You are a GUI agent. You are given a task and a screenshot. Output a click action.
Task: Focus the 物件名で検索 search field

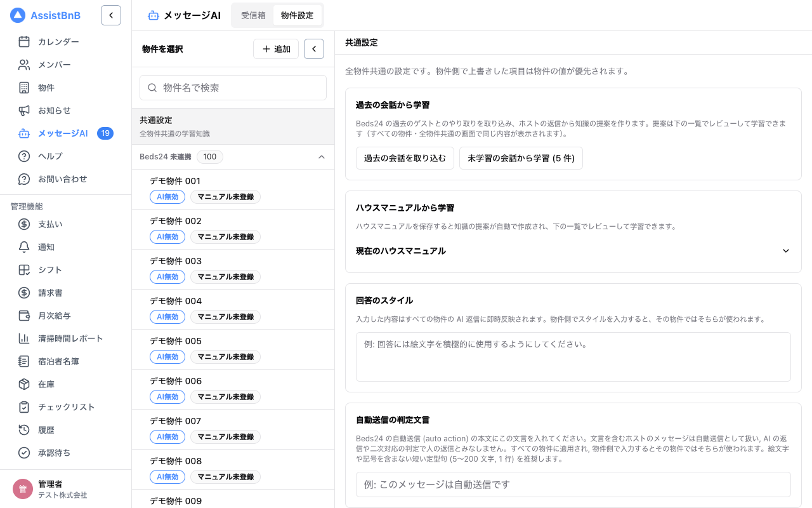coord(233,88)
